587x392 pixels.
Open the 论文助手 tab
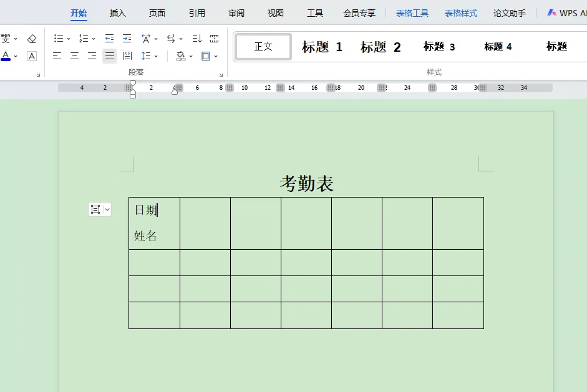[510, 13]
